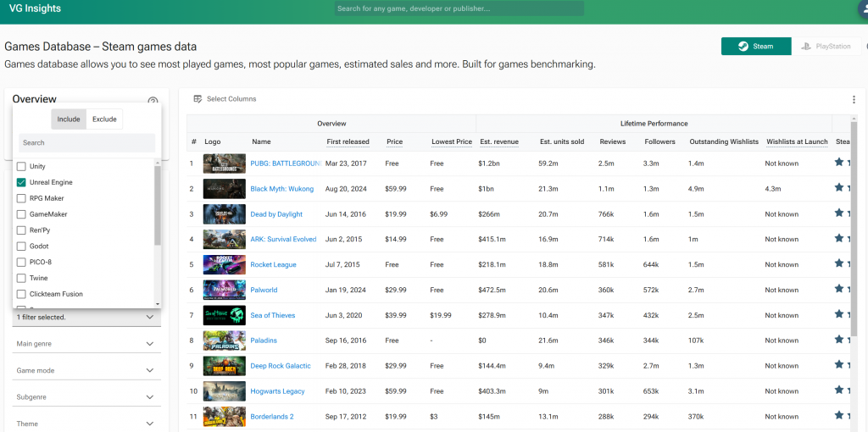The width and height of the screenshot is (868, 432).
Task: Open the Dead by Daylight logo thumbnail
Action: point(224,214)
